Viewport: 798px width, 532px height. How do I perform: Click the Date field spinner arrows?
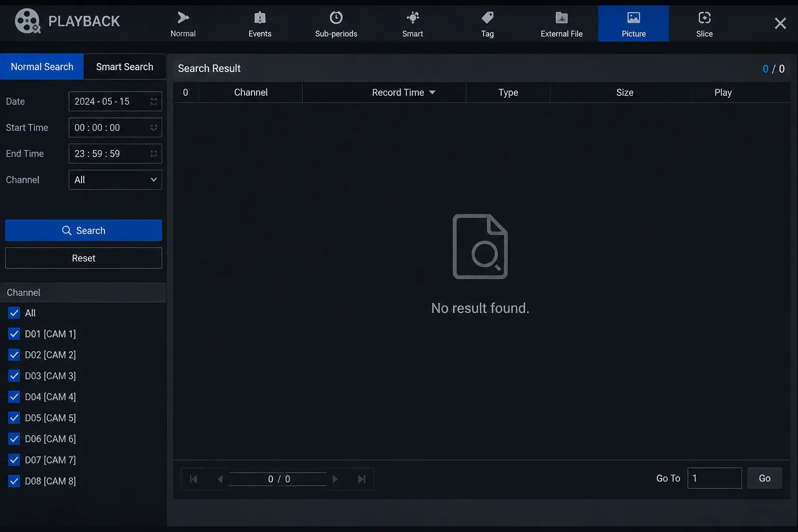[x=154, y=101]
